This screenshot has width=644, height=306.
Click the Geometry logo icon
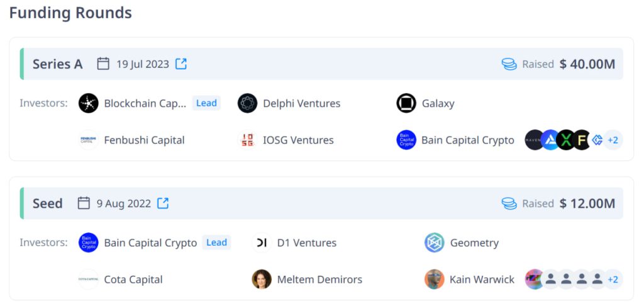click(x=435, y=242)
